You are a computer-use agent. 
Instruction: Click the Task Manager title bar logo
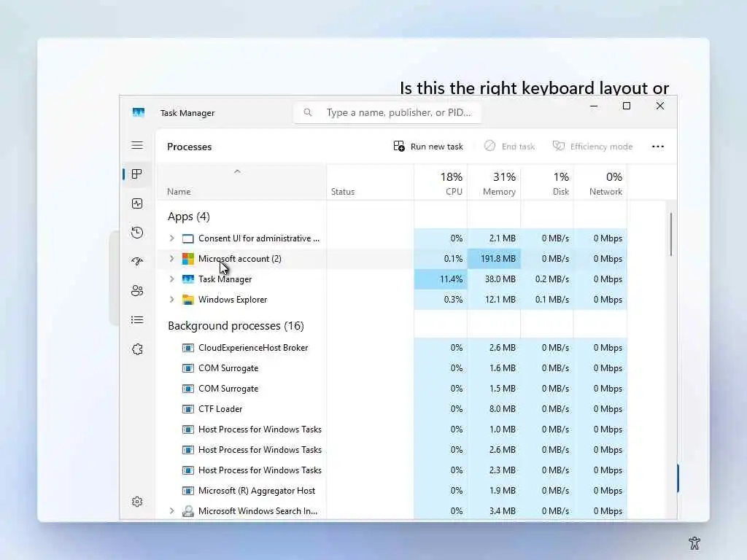tap(139, 112)
